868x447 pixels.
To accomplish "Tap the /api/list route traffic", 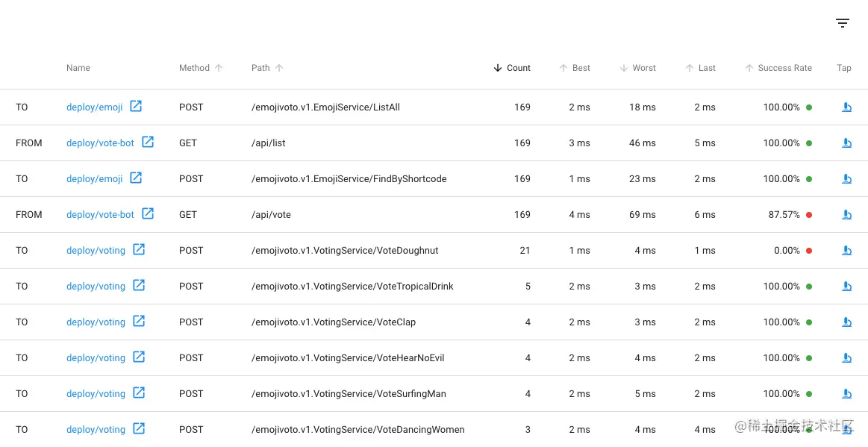I will pos(846,143).
